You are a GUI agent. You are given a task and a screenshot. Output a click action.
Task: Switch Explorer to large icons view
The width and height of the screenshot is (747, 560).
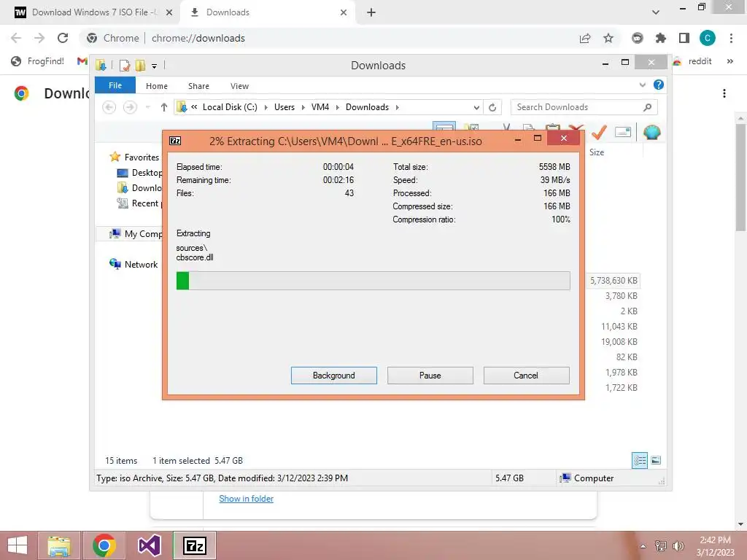point(656,460)
